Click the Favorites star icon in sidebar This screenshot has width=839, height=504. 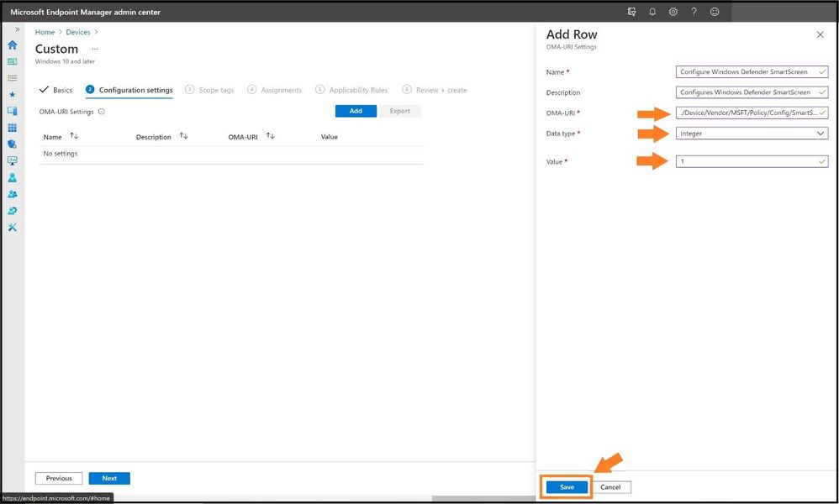[x=13, y=95]
